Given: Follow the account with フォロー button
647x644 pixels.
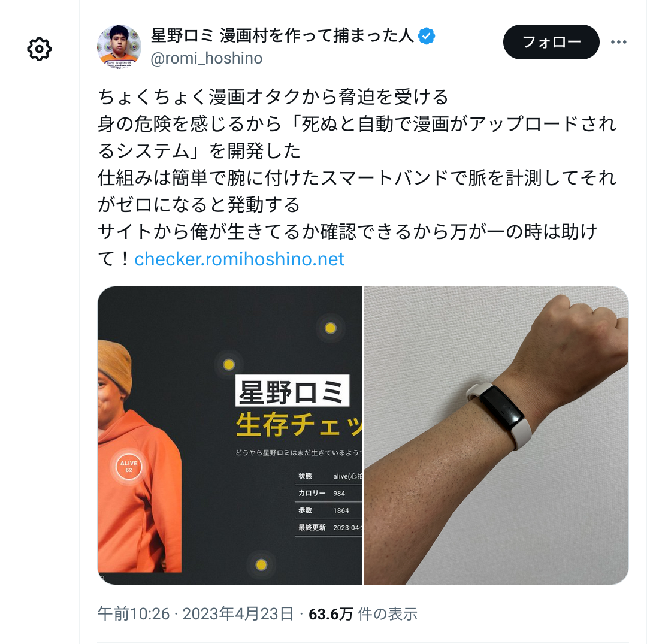Looking at the screenshot, I should [x=551, y=42].
